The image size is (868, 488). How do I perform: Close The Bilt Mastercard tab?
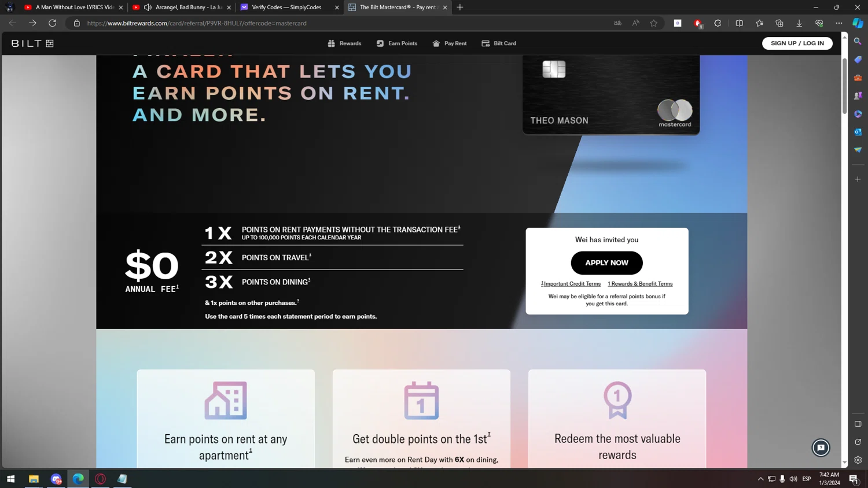[x=445, y=8]
